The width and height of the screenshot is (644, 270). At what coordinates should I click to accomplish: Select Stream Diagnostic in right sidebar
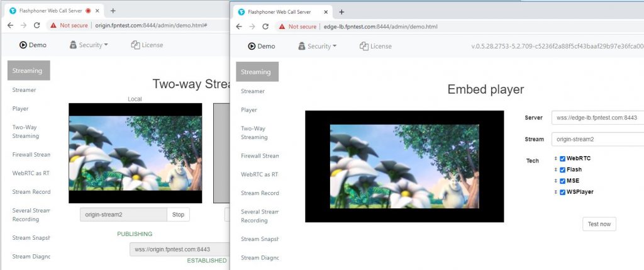(x=260, y=257)
